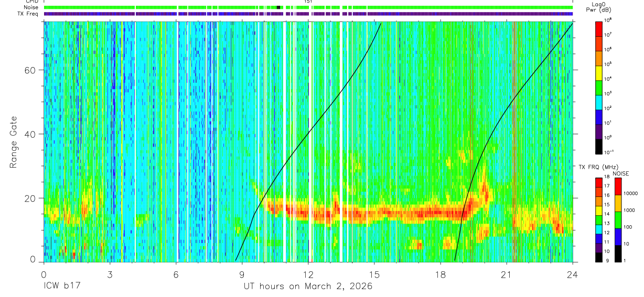Click the green Noise strip above the plot
The height and width of the screenshot is (297, 644).
308,7
